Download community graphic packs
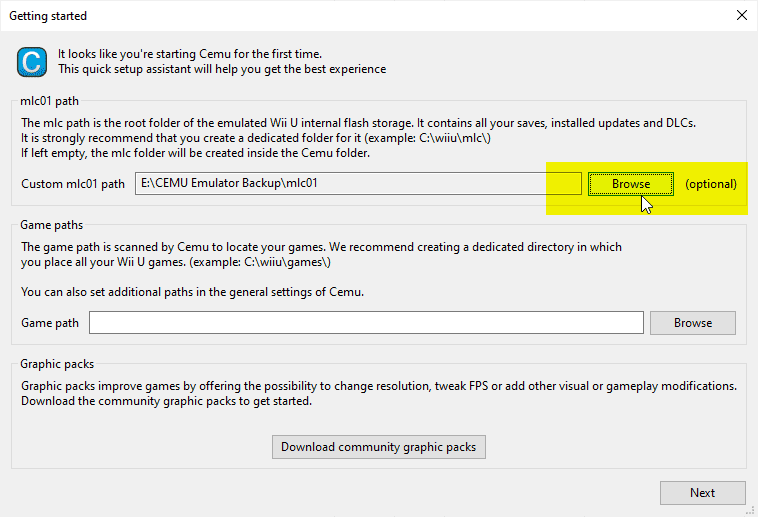Viewport: 758px width, 517px height. 379,447
